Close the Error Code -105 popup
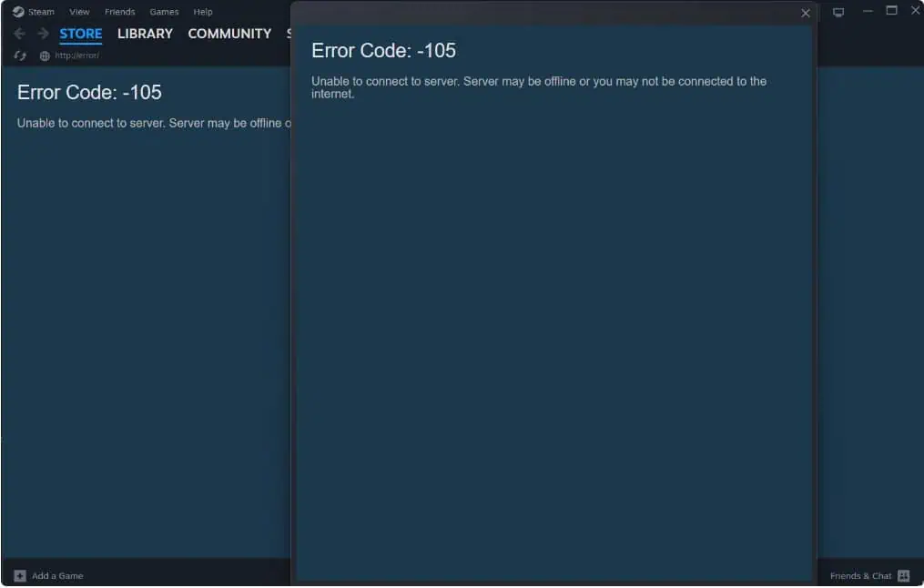This screenshot has width=924, height=588. 805,13
